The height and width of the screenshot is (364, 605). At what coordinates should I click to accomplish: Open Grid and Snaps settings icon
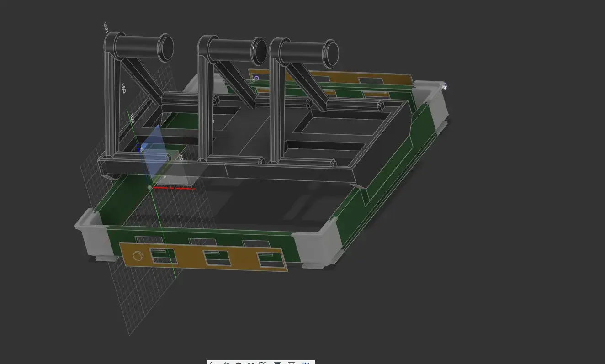tap(291, 363)
